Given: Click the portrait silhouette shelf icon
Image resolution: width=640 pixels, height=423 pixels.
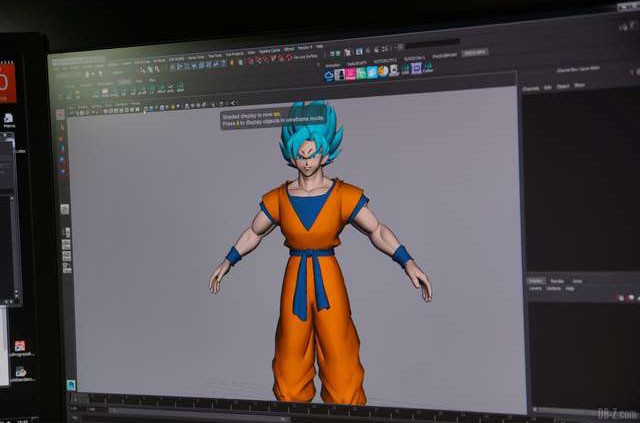Looking at the screenshot, I should [340, 74].
